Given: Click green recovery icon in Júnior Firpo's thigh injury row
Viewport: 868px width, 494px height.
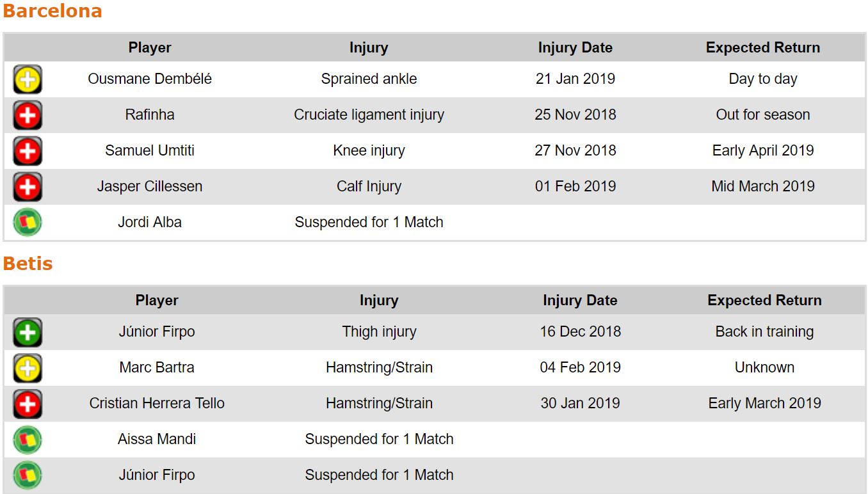Looking at the screenshot, I should click(28, 333).
